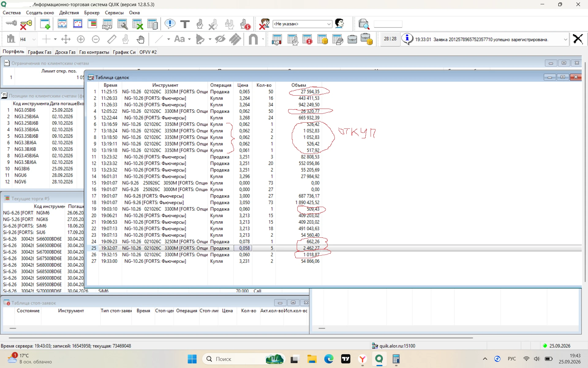Open the H4 timeframe dropdown

34,39
